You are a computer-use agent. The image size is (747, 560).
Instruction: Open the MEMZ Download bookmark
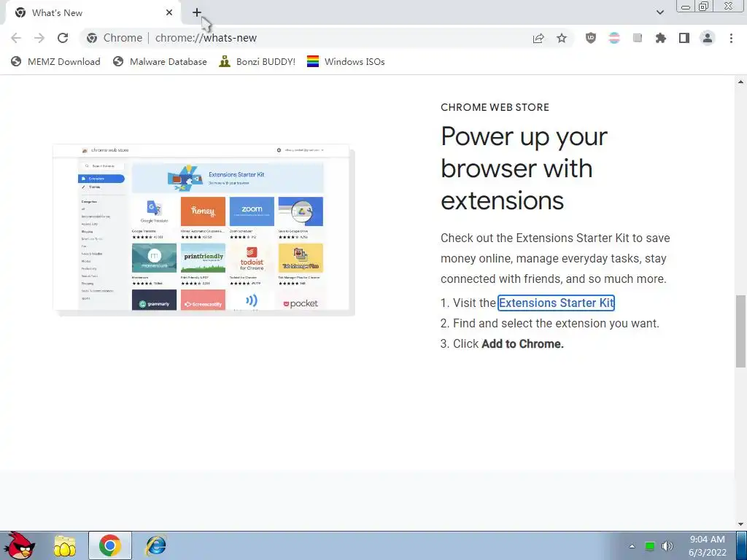coord(55,61)
